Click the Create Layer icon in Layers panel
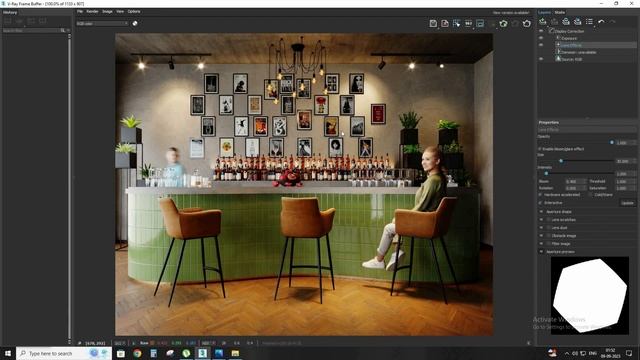The image size is (640, 360). pyautogui.click(x=542, y=22)
